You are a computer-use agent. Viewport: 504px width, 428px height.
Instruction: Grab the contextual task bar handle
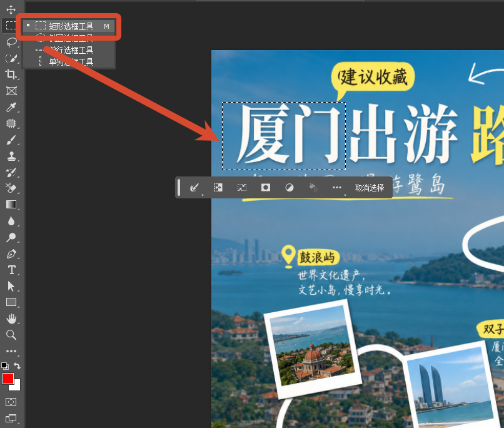tap(179, 188)
